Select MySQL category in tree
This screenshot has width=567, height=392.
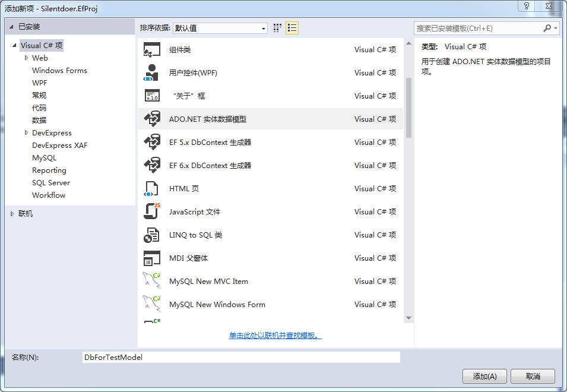point(44,158)
